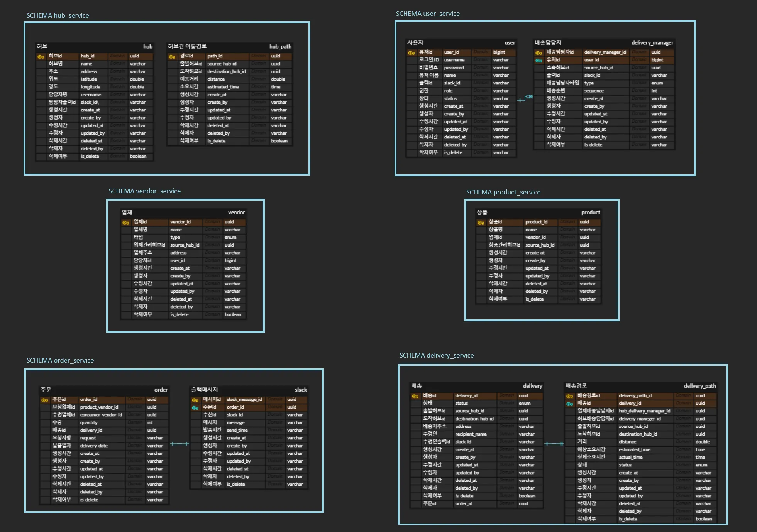Image resolution: width=757 pixels, height=532 pixels.
Task: Click the key icon of user_id in user table
Action: tap(411, 52)
